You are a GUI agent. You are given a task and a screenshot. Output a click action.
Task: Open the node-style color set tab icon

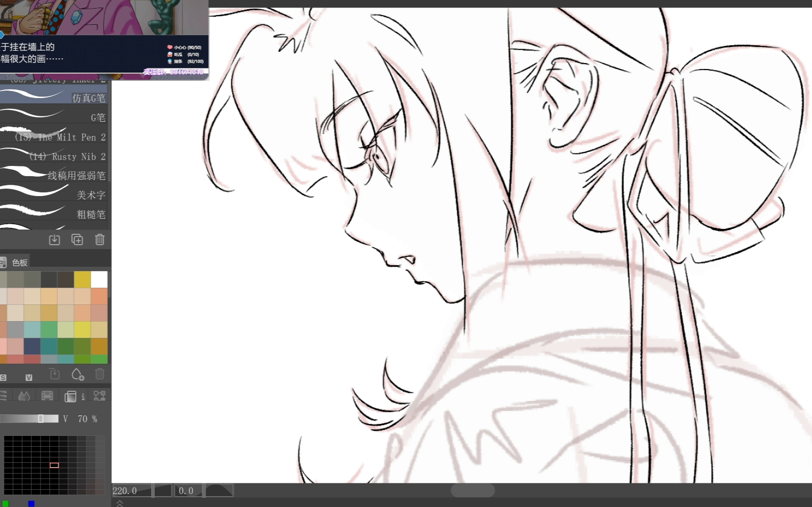(100, 396)
